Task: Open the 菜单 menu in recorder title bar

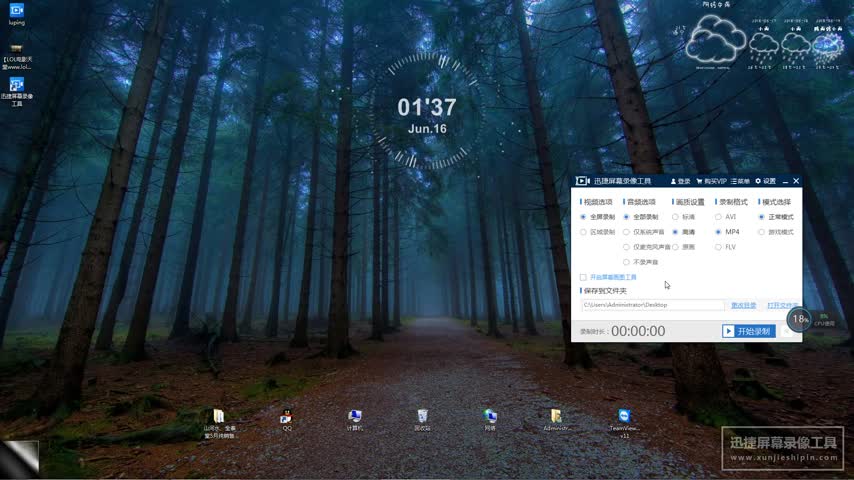Action: 740,181
